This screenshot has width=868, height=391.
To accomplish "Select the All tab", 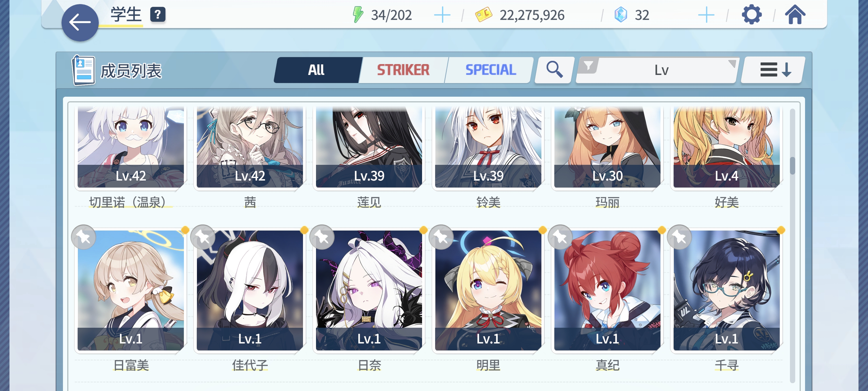I will pos(317,70).
